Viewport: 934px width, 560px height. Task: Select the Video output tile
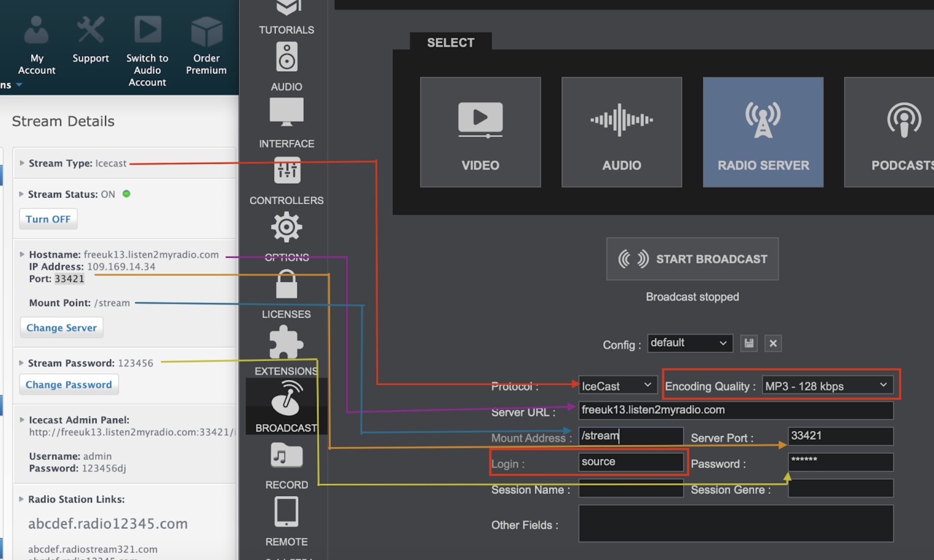[480, 132]
